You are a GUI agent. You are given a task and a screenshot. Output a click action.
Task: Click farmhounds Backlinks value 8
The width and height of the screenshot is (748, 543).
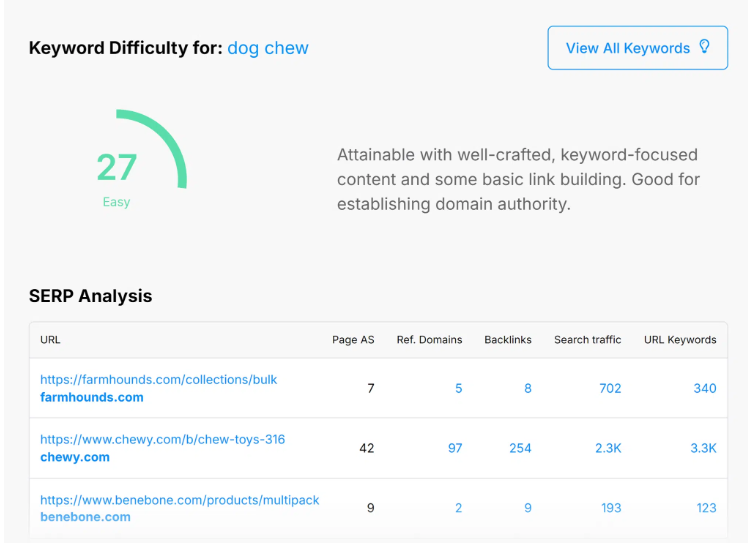click(x=528, y=388)
